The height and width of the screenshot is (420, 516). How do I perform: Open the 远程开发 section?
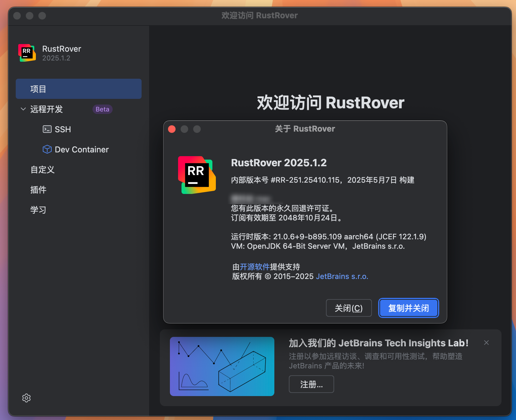tap(47, 109)
